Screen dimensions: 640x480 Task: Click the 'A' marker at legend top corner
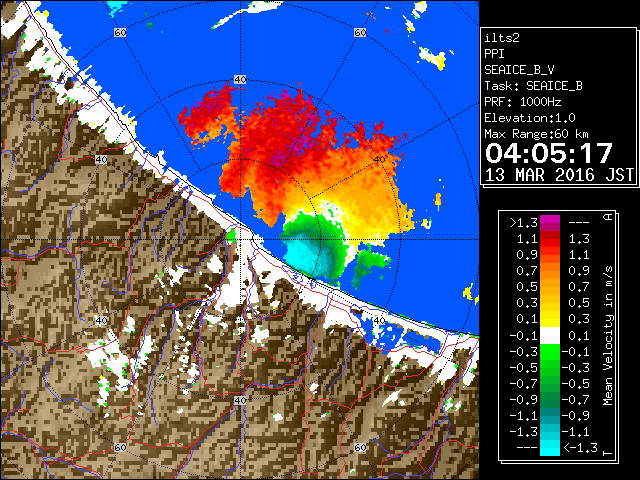(x=608, y=217)
